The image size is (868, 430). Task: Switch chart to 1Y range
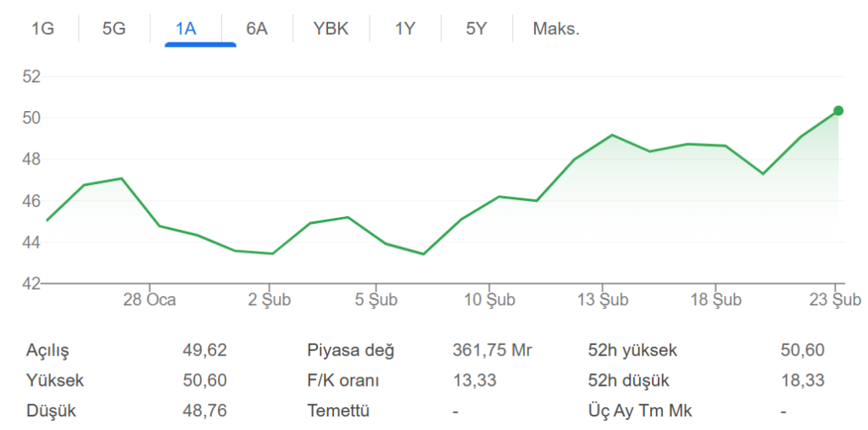(x=405, y=28)
